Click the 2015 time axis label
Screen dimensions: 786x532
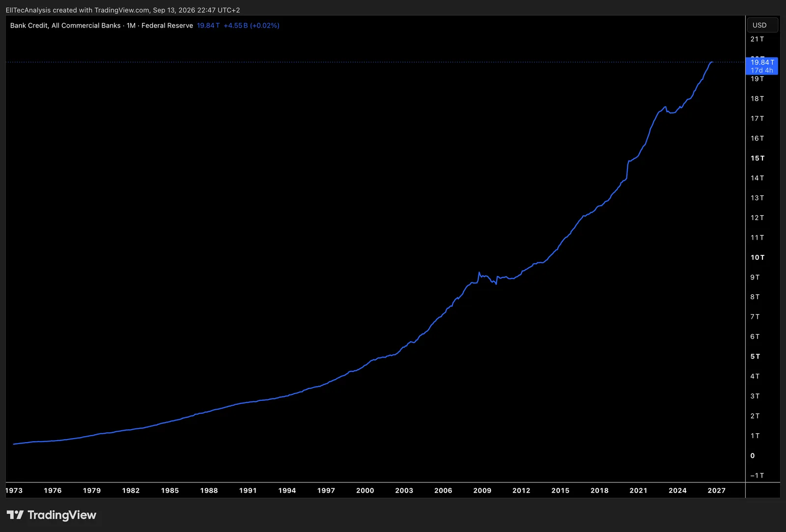(x=561, y=490)
